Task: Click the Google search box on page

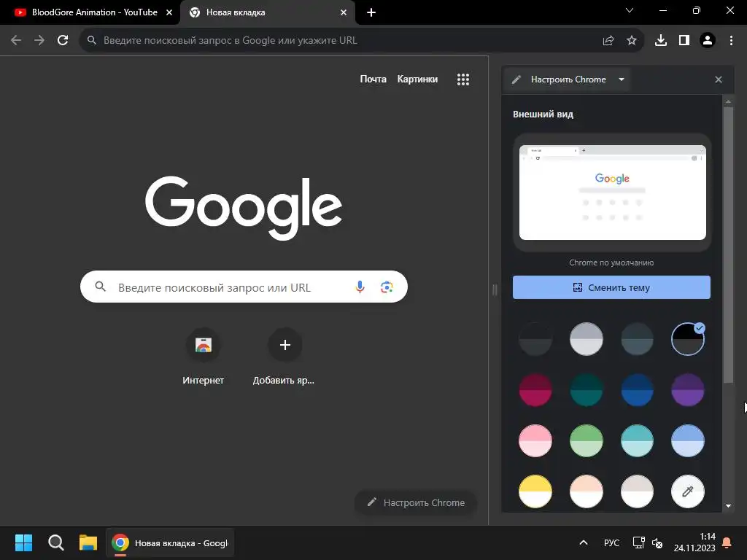Action: (x=244, y=287)
